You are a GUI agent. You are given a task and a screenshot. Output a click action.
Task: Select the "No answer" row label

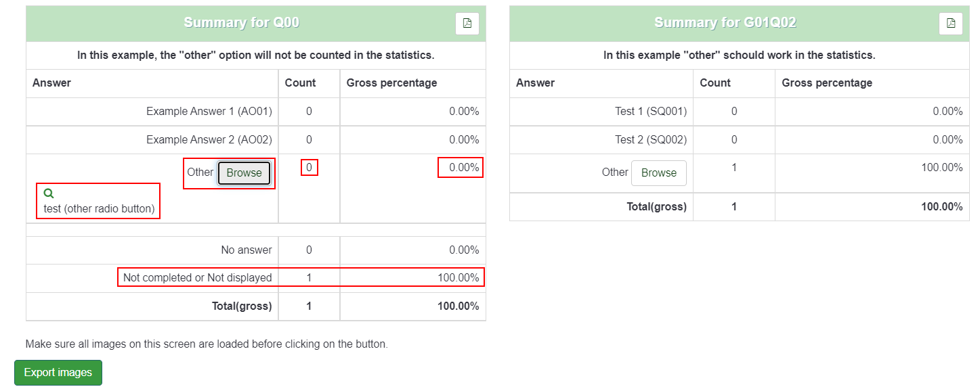click(246, 250)
